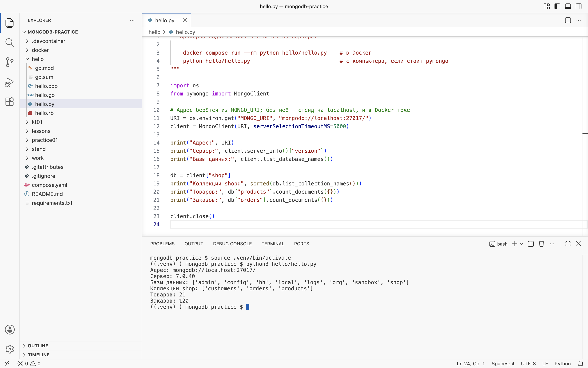The width and height of the screenshot is (588, 368).
Task: Expand the stend folder
Action: coord(80,149)
